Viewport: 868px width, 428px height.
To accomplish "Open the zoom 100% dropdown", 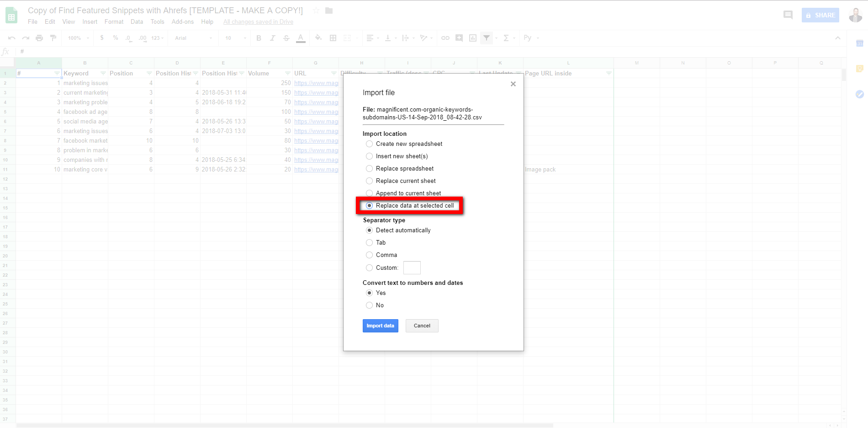I will coord(78,38).
